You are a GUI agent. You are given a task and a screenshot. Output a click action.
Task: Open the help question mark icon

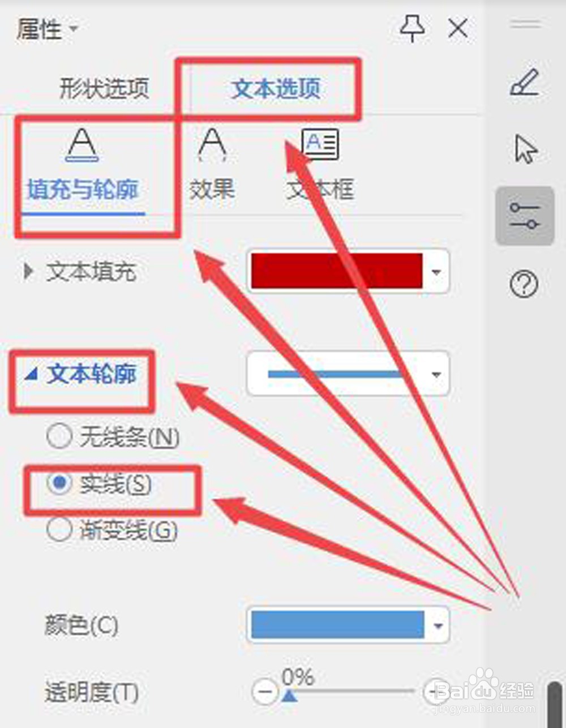[x=524, y=284]
